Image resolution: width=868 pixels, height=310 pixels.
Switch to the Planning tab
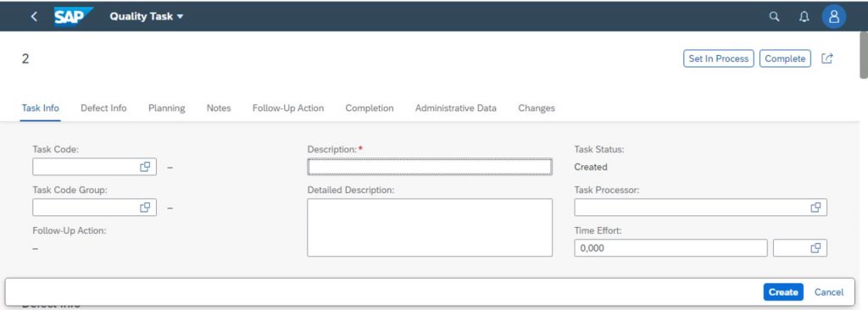167,108
